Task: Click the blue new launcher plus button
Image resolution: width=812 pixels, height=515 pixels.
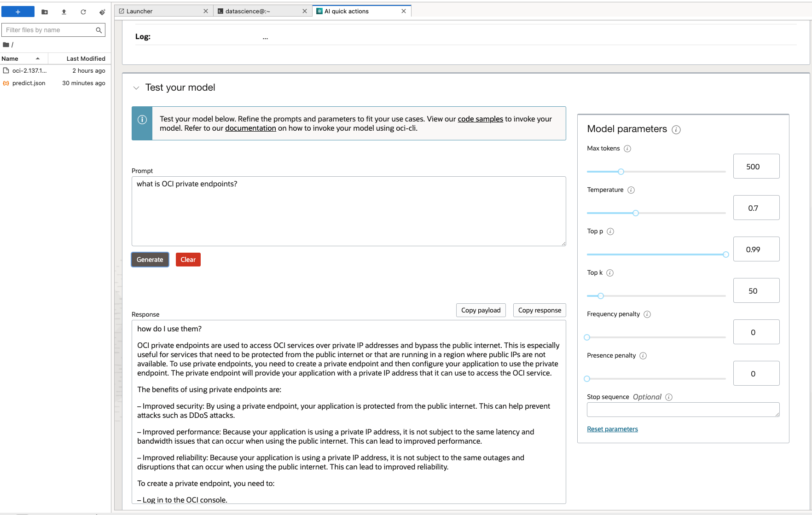Action: (x=18, y=12)
